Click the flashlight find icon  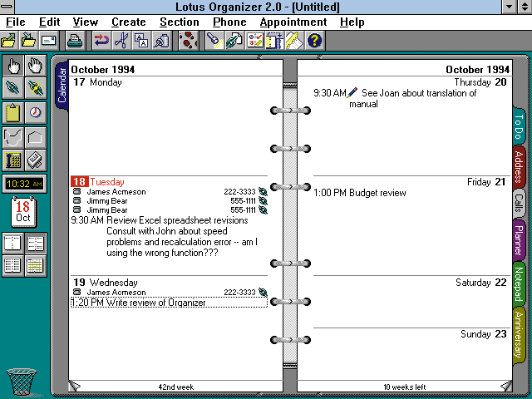pos(214,40)
